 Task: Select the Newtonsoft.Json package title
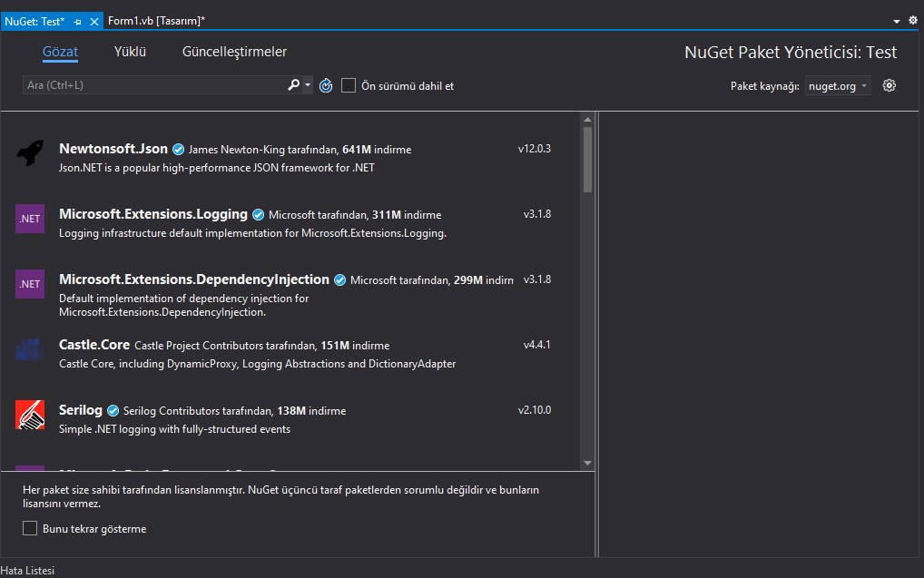pyautogui.click(x=113, y=149)
